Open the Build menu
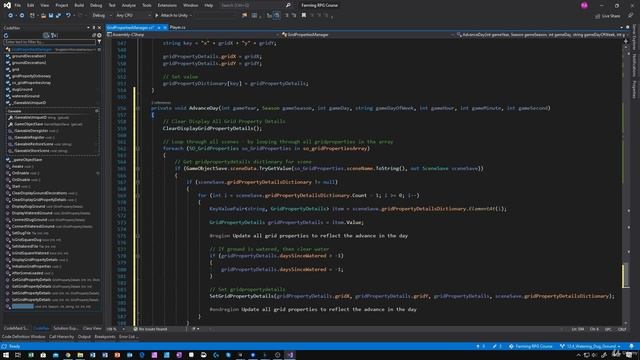This screenshot has width=640, height=360. pos(79,5)
